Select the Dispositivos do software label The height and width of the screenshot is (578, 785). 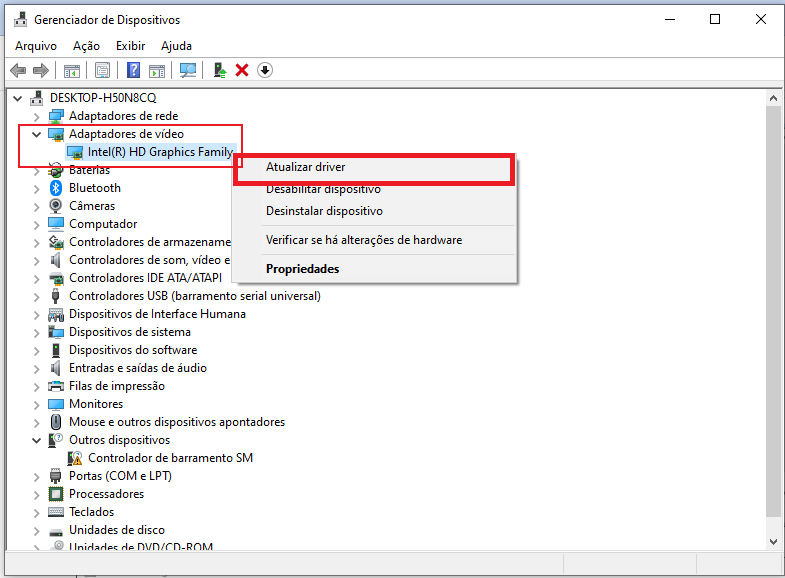[133, 350]
